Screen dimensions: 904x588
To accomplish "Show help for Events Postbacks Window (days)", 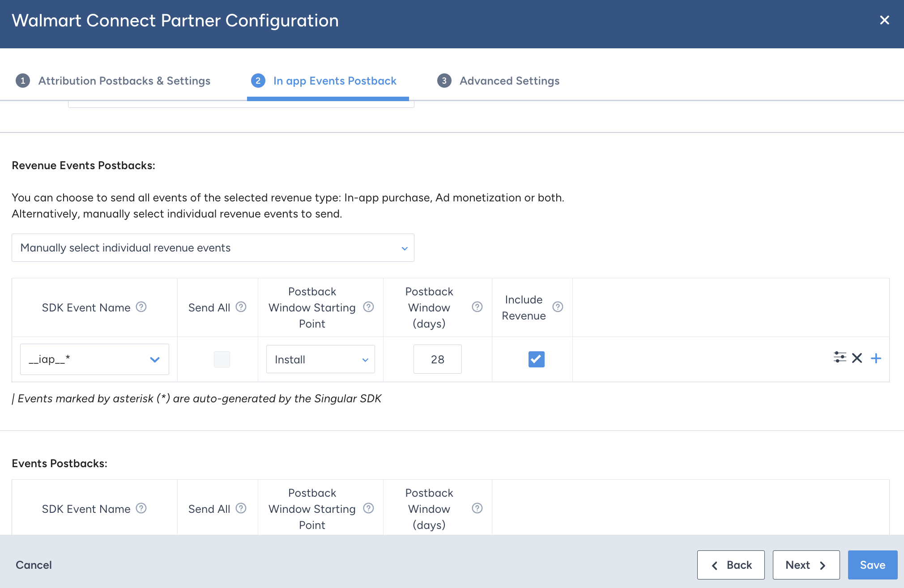I will coord(478,508).
